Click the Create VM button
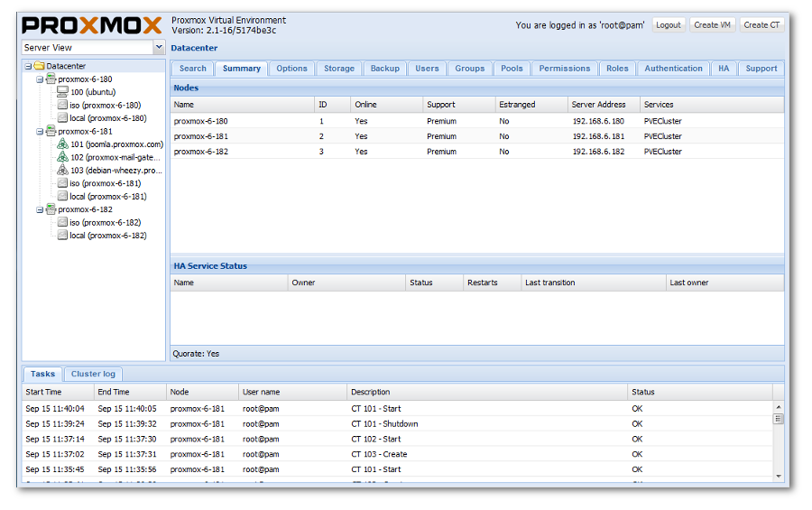The width and height of the screenshot is (812, 510). (712, 25)
